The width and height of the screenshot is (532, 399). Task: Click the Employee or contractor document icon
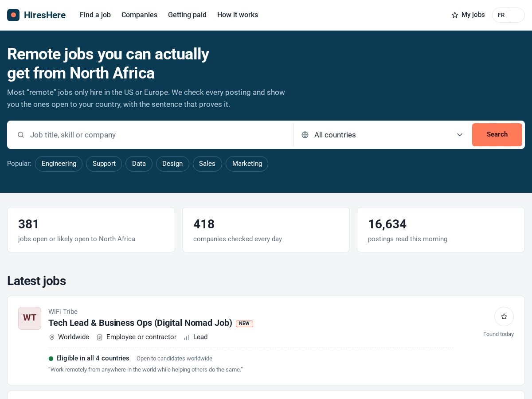tap(100, 337)
